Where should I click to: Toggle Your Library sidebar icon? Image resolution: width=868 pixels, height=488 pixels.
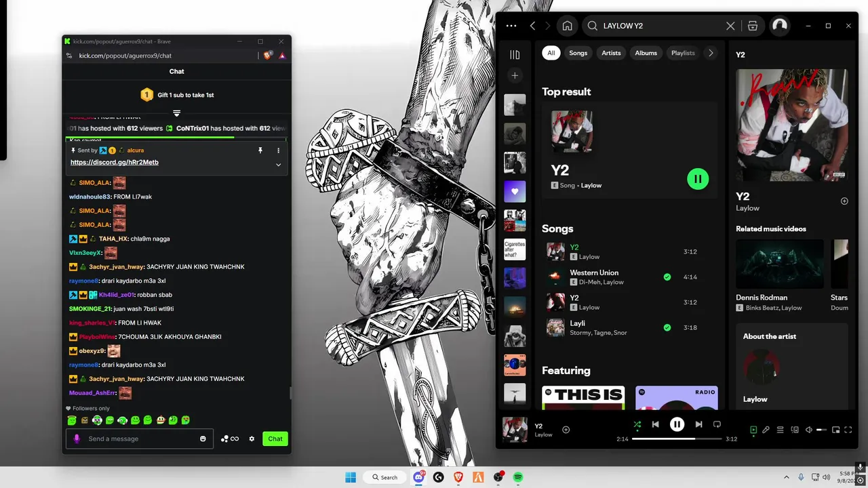point(515,54)
